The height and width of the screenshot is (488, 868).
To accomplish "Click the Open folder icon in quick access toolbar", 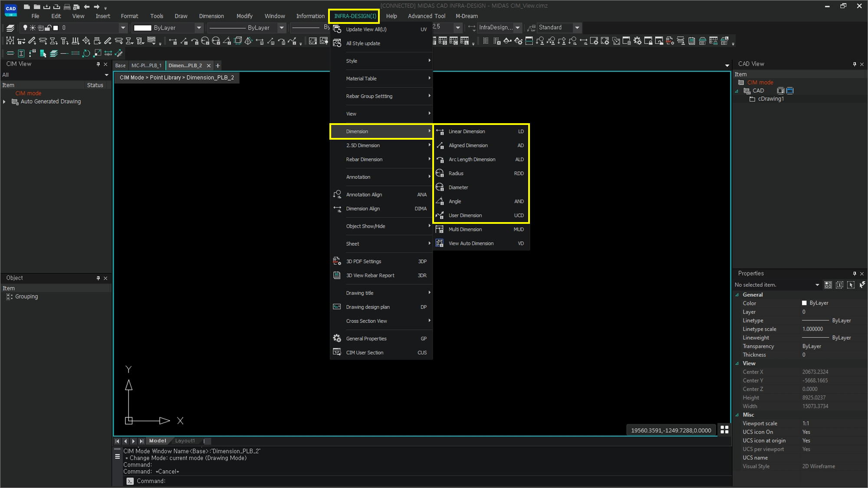I will click(x=37, y=7).
